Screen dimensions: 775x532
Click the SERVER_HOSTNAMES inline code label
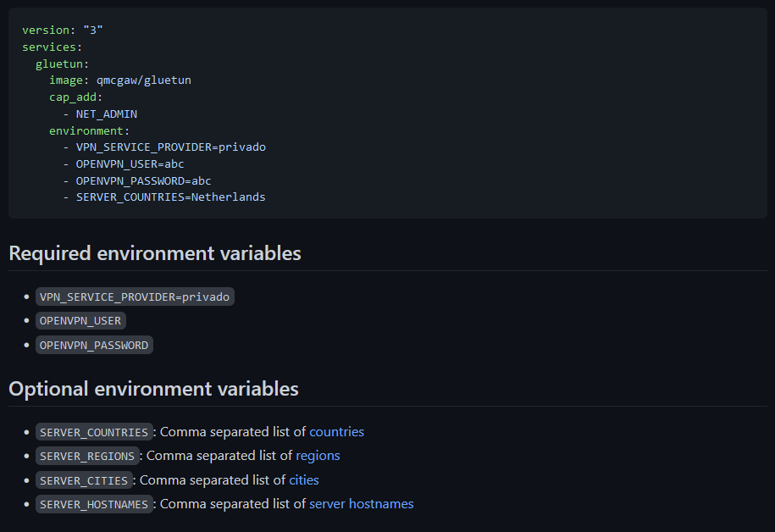click(94, 504)
